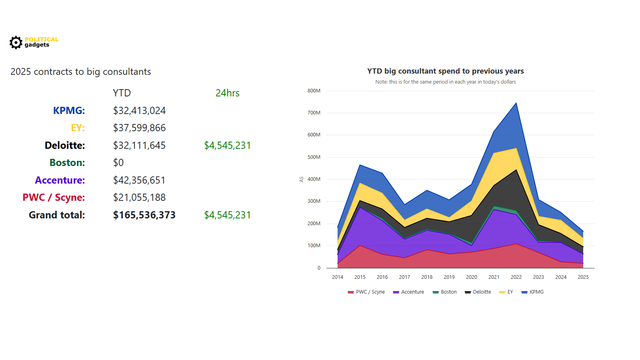Click the Deloitte 24hrs amount $4,545,231

coord(227,145)
